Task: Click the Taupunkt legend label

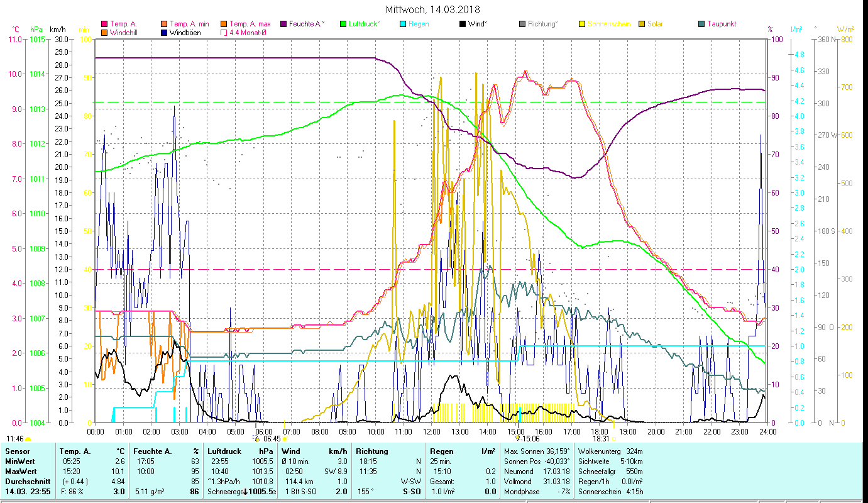Action: [722, 24]
